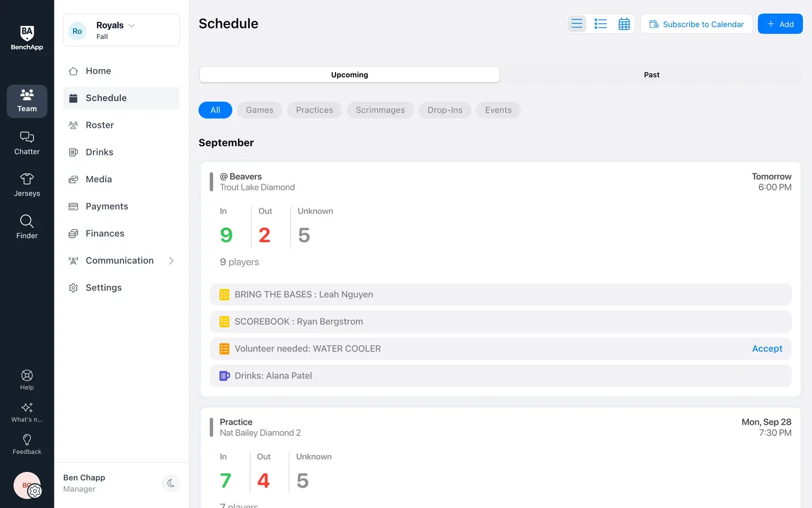Viewport: 812px width, 508px height.
Task: Open Drinks in the sidebar
Action: pos(121,152)
